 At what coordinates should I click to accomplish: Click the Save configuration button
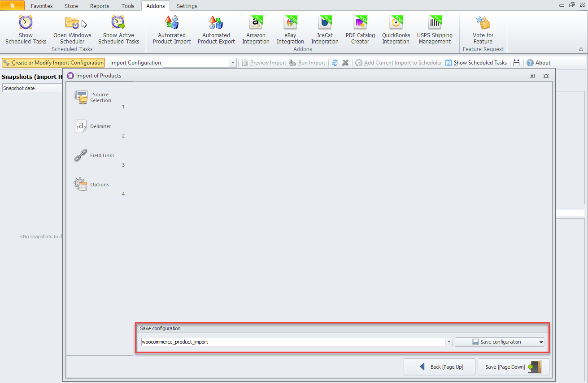point(497,342)
